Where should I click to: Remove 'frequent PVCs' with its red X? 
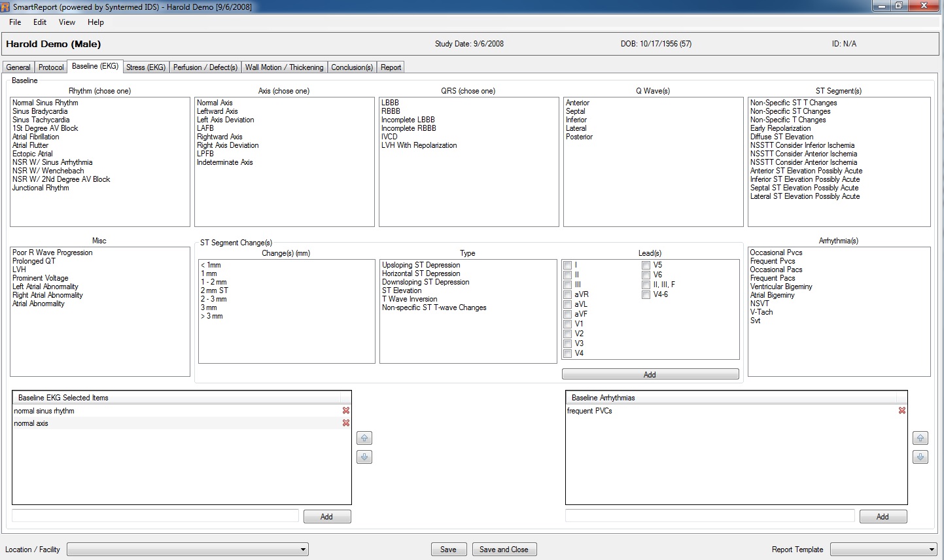(902, 411)
